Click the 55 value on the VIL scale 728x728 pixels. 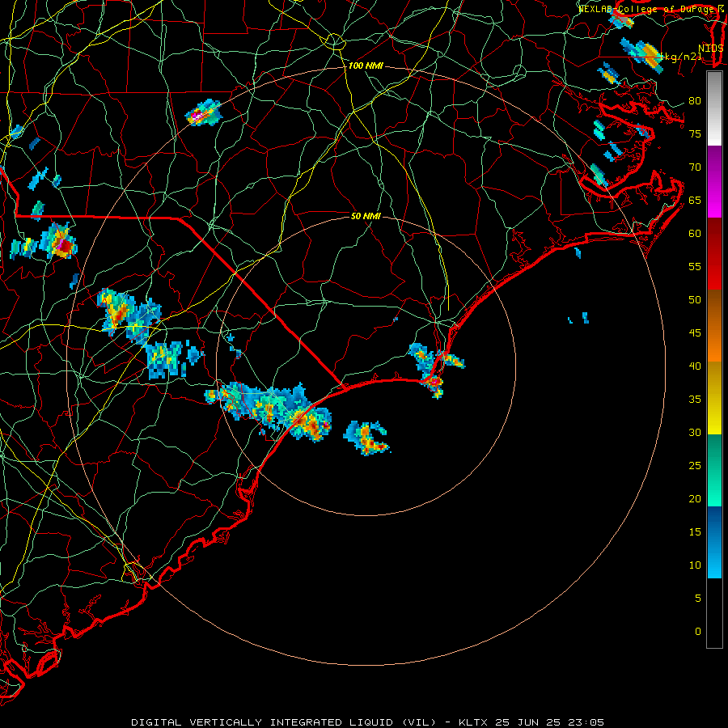(695, 266)
